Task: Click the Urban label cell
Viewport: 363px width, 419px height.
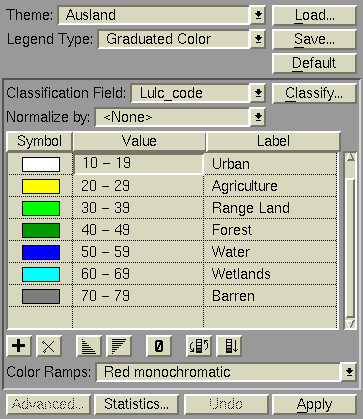Action: point(271,164)
